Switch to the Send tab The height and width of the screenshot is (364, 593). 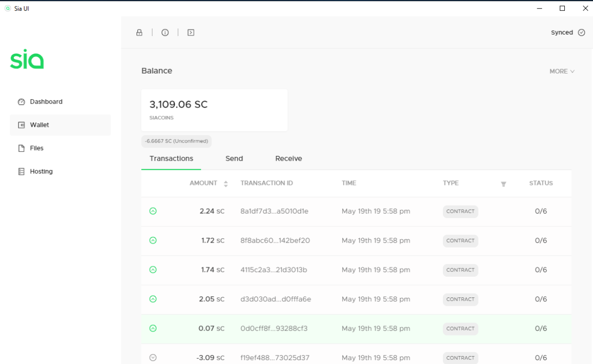[x=234, y=158]
